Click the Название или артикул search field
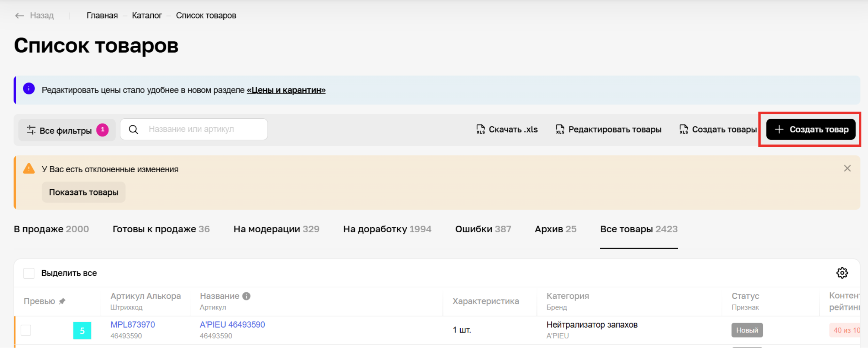This screenshot has width=868, height=351. 191,129
